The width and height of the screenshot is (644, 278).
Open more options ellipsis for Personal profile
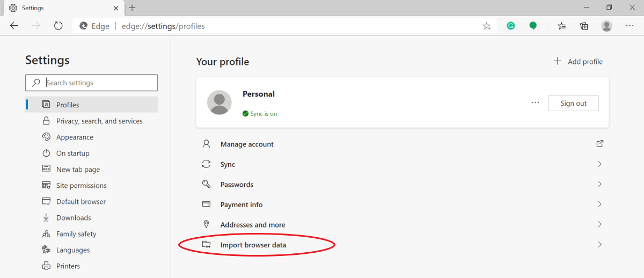[535, 103]
